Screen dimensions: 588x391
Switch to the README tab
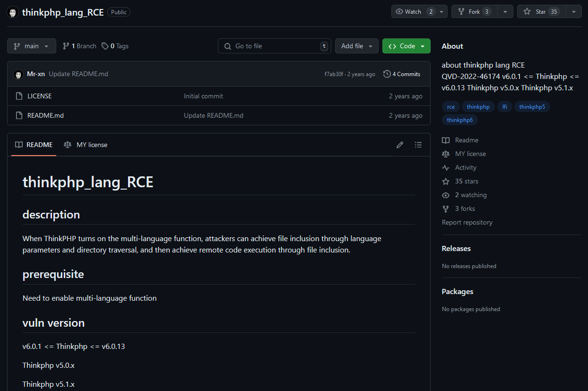pyautogui.click(x=34, y=145)
